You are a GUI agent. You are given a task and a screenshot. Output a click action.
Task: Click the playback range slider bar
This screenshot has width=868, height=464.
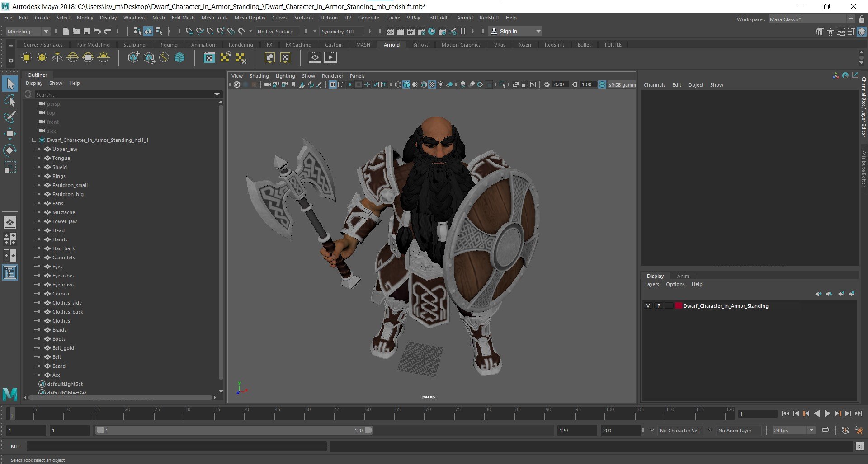[234, 431]
